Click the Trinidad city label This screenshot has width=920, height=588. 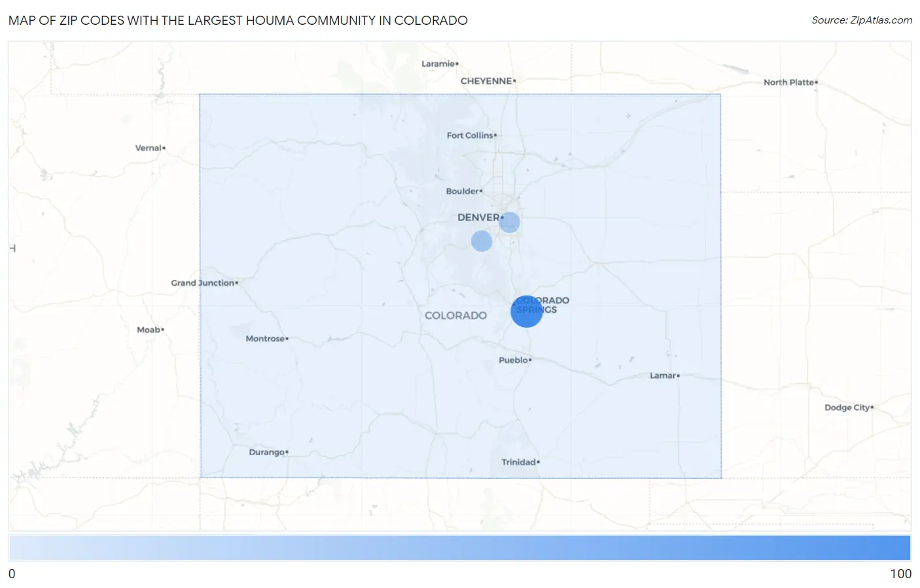(x=520, y=462)
